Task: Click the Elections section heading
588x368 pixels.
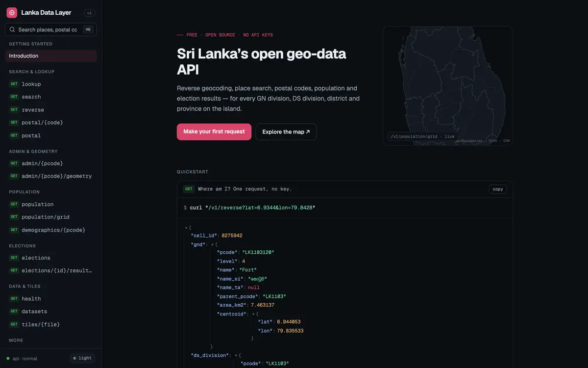Action: [23, 246]
